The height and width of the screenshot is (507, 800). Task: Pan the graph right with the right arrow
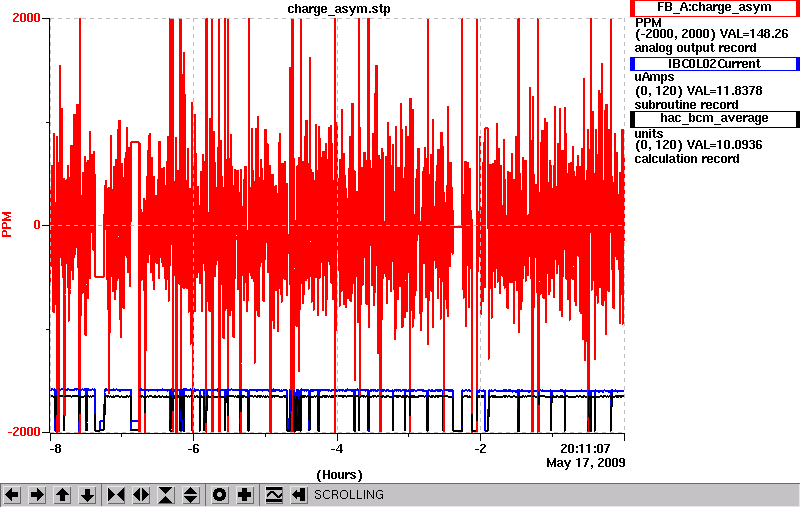[37, 495]
